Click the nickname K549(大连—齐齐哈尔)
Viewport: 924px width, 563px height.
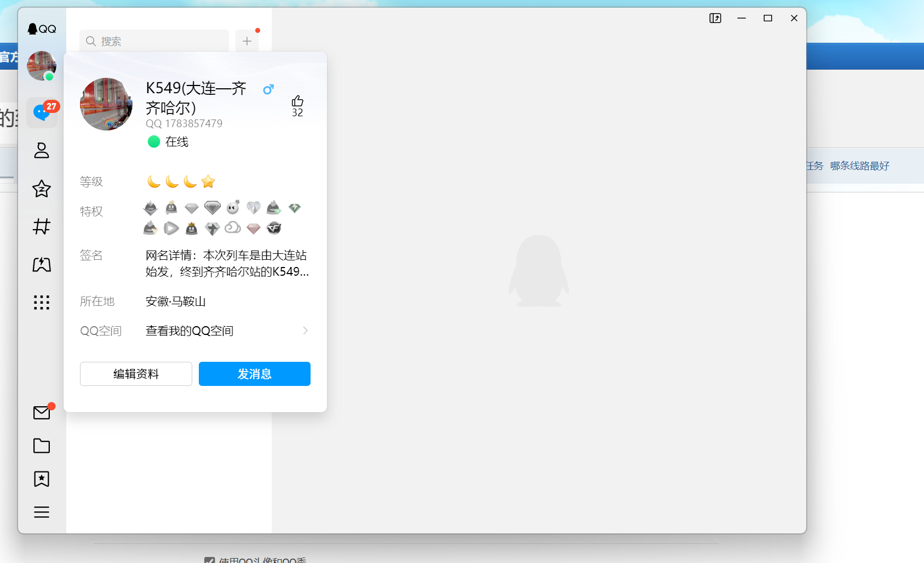[x=196, y=98]
